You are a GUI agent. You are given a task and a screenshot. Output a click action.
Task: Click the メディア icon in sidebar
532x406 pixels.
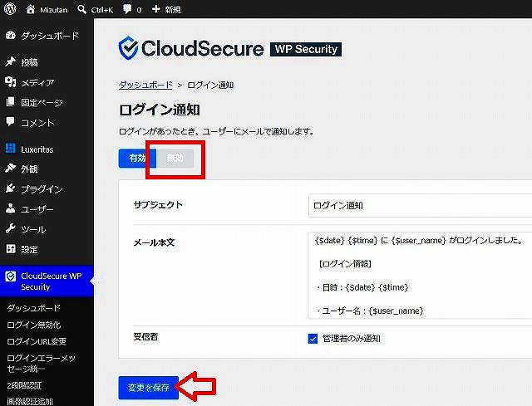(x=11, y=82)
